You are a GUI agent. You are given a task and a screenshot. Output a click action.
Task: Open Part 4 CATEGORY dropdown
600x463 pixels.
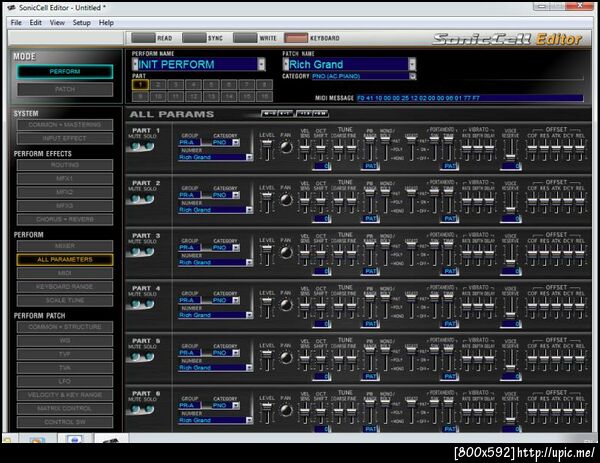click(x=236, y=301)
